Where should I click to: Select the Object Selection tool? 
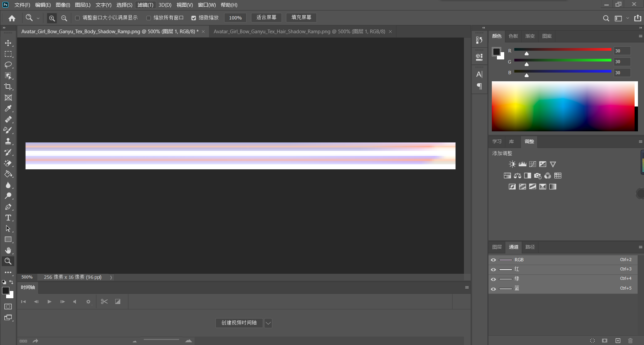point(8,76)
